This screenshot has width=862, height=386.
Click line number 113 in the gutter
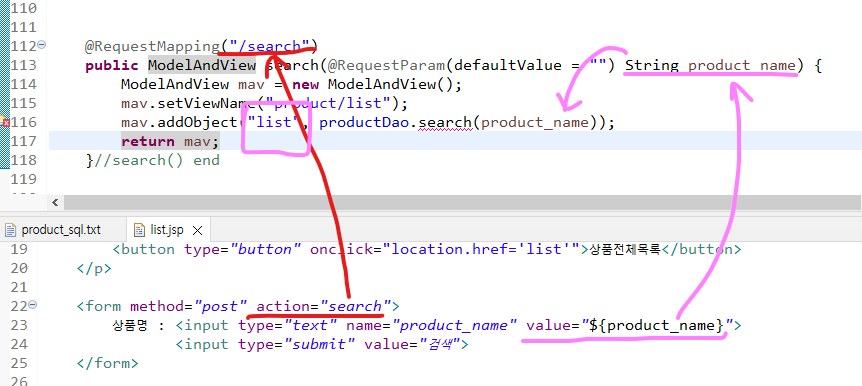point(23,65)
